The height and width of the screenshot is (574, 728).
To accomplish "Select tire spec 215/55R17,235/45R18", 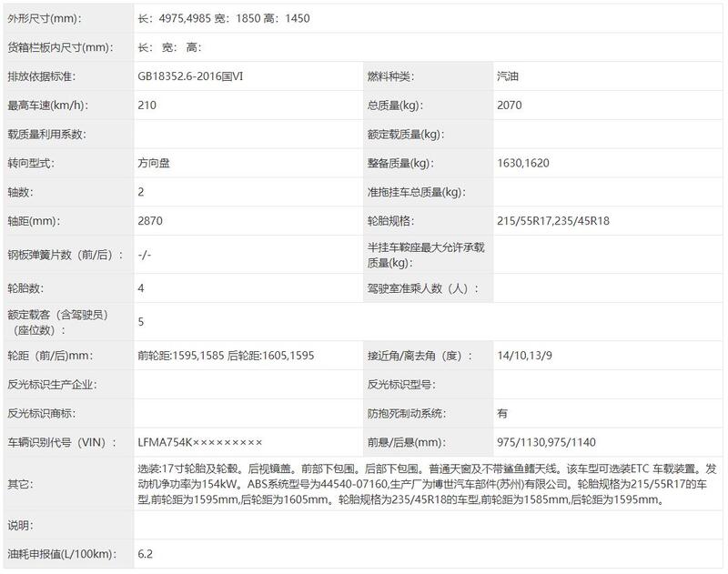I will tap(553, 221).
